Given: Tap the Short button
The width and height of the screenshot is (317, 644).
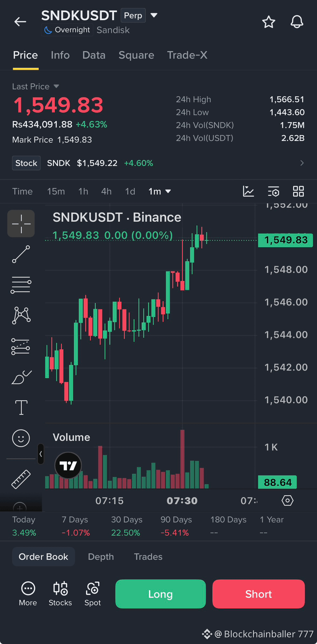Looking at the screenshot, I should [258, 594].
